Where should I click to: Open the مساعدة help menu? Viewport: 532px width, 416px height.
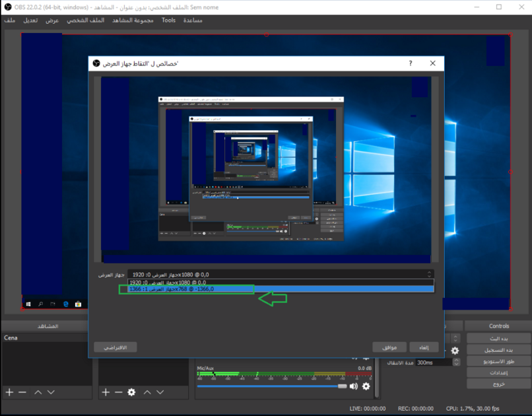click(x=193, y=20)
